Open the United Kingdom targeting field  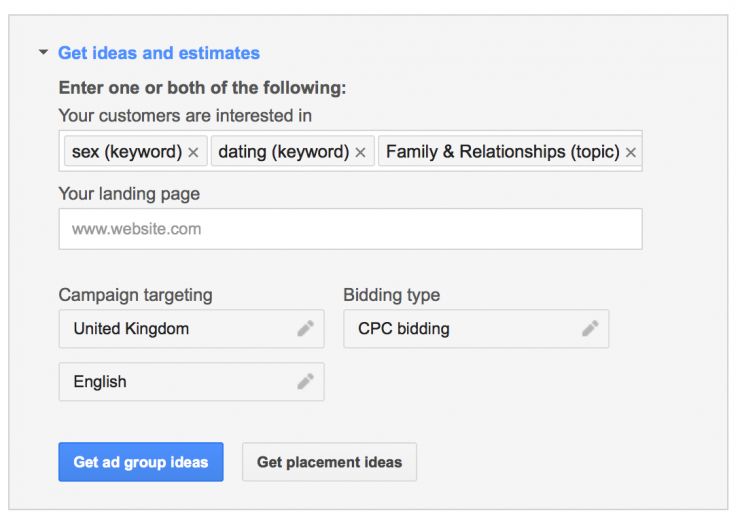(x=180, y=329)
